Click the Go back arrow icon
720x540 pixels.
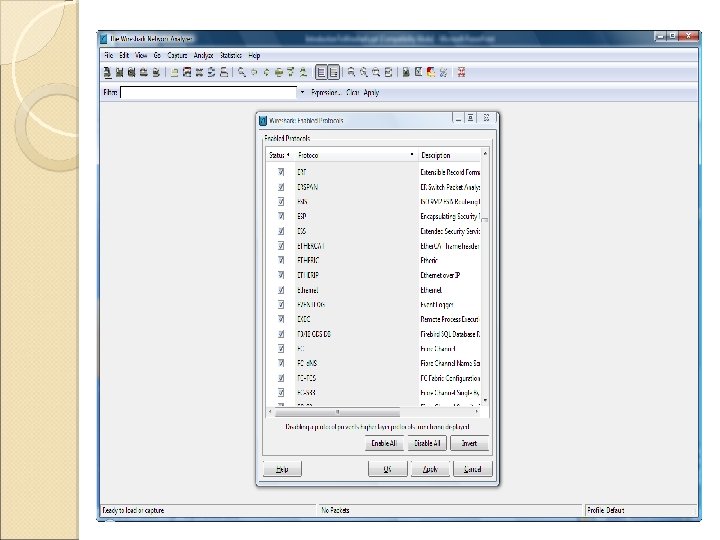point(254,73)
